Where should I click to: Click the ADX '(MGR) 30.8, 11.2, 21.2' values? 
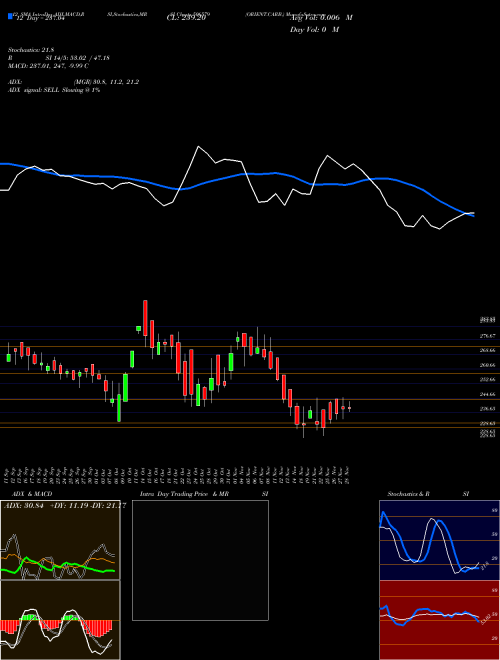tap(106, 82)
